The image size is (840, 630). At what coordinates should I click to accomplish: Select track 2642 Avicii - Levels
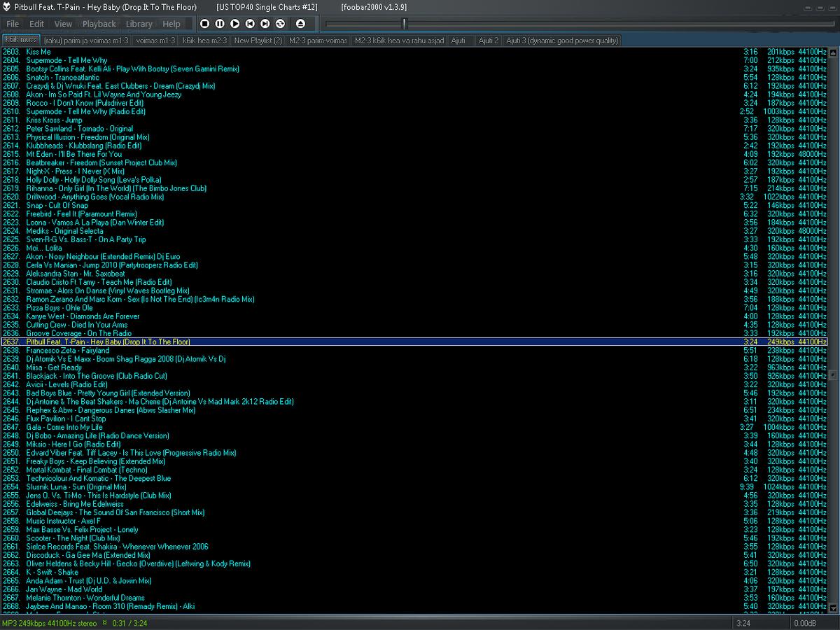(x=67, y=384)
